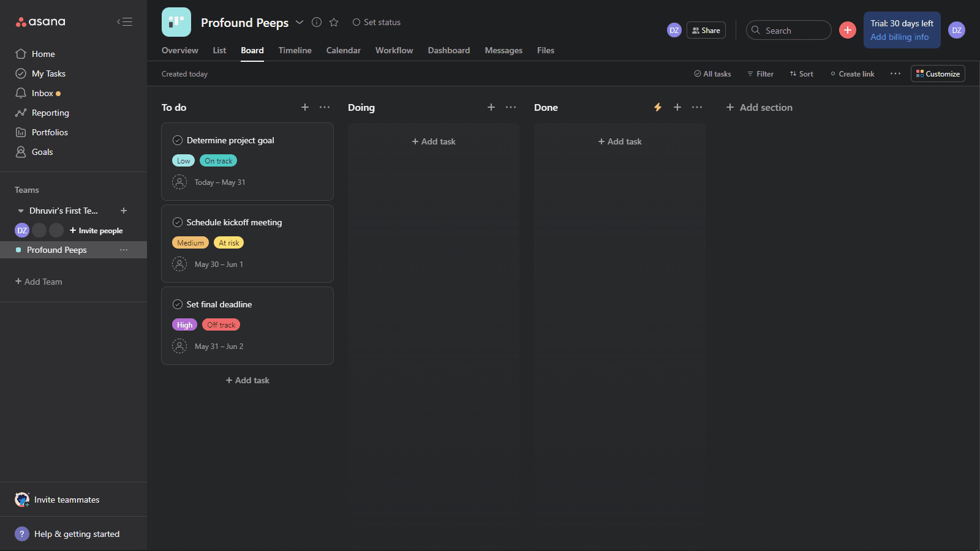Image resolution: width=980 pixels, height=551 pixels.
Task: Open the Files tab
Action: (546, 50)
